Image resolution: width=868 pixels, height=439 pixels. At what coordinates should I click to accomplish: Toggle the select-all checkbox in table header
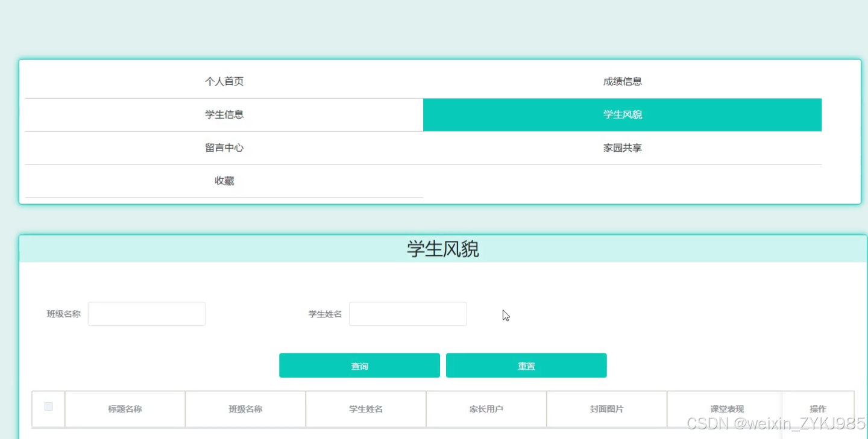click(49, 406)
